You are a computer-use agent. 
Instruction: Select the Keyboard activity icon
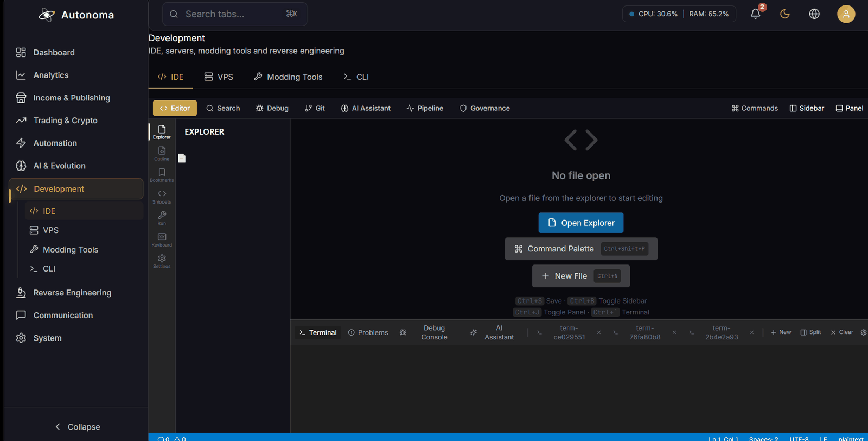[162, 240]
